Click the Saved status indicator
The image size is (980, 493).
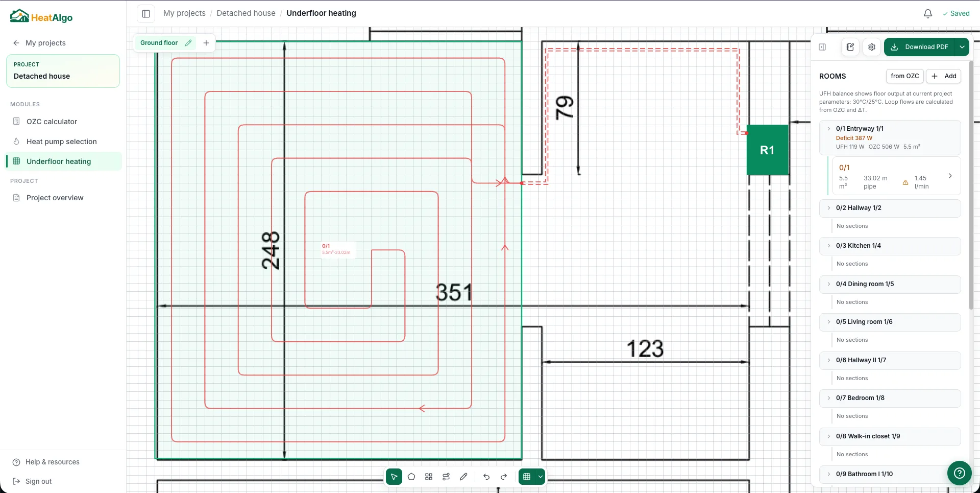955,14
